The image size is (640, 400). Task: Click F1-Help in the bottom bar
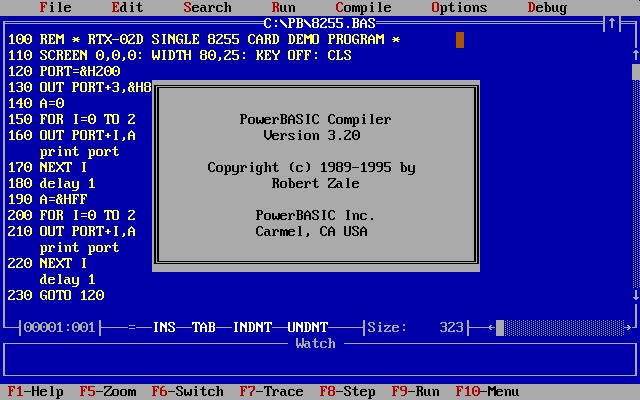click(36, 391)
